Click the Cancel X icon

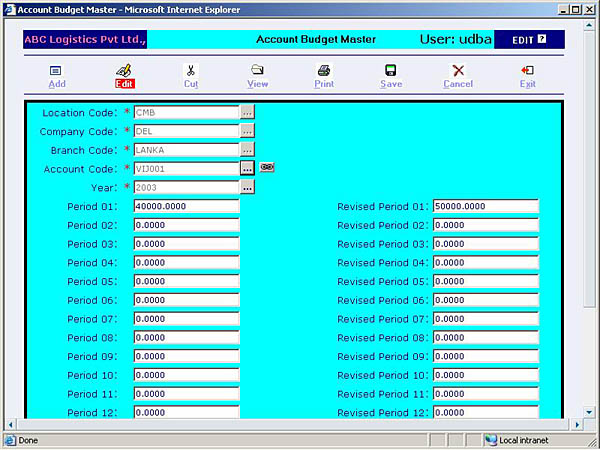(458, 71)
